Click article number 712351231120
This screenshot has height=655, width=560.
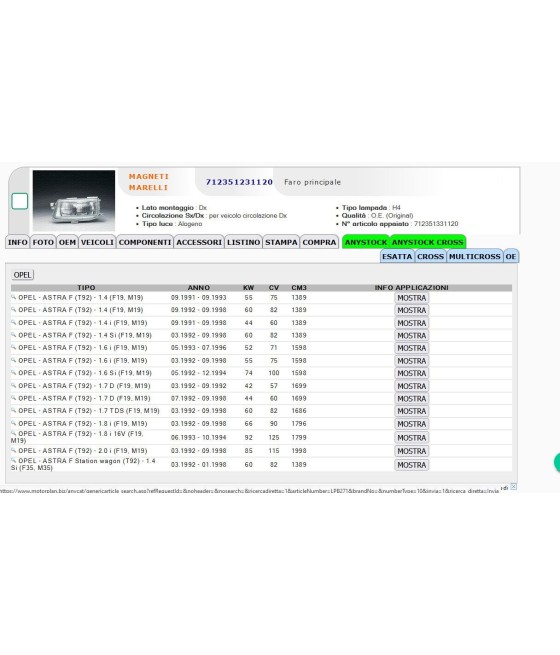tap(239, 182)
